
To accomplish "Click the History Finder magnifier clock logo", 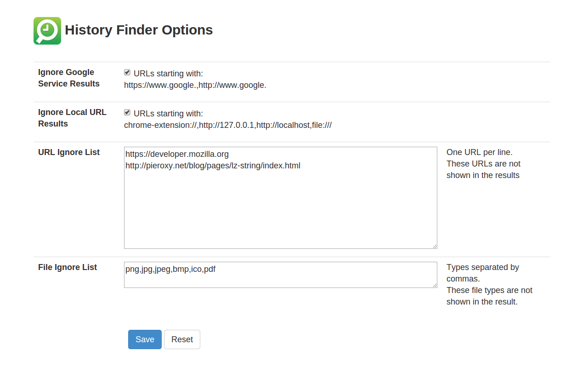I will pos(47,31).
